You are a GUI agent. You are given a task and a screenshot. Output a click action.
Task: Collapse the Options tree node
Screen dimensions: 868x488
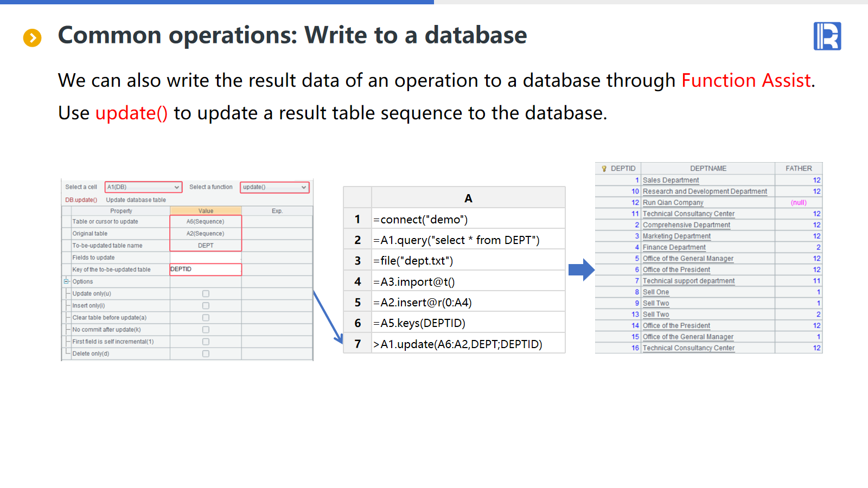click(x=66, y=281)
